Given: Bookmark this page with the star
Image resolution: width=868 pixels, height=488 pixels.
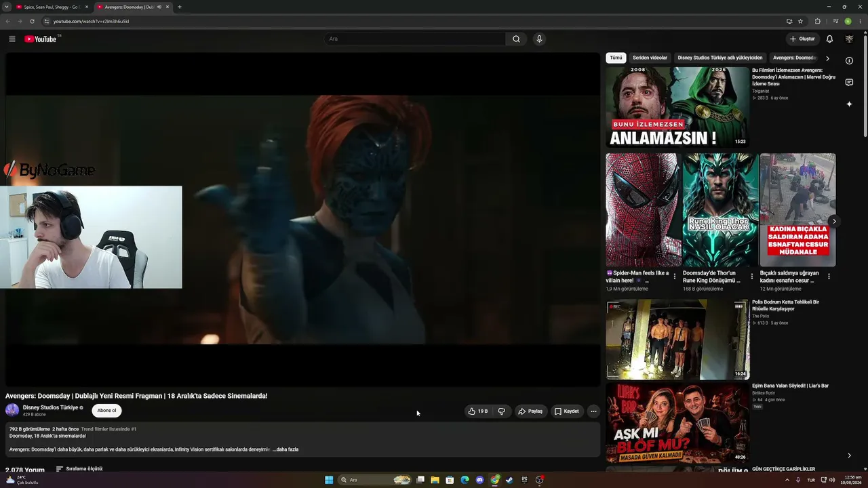Looking at the screenshot, I should point(800,21).
